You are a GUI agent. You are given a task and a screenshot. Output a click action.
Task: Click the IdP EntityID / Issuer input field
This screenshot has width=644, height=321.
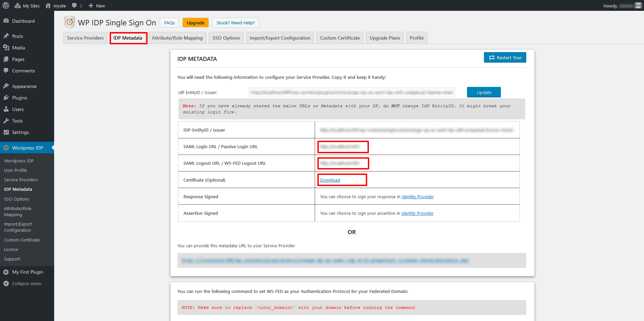tap(352, 92)
